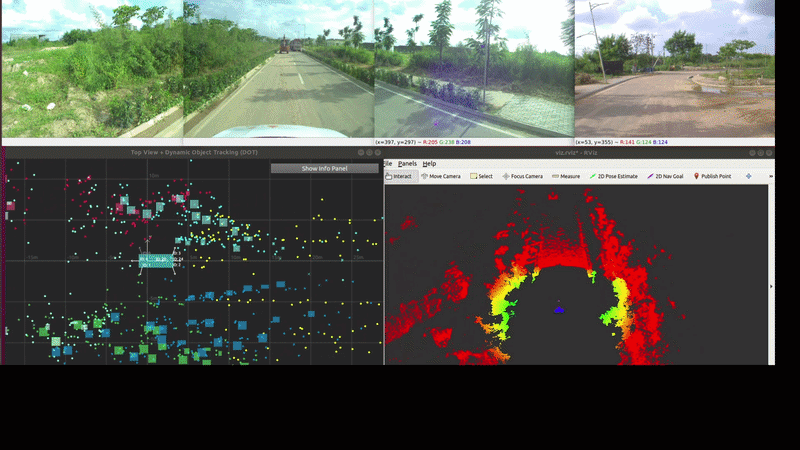Click the "Top View + Dynamic Object Tracking" title
This screenshot has width=800, height=450.
click(194, 152)
